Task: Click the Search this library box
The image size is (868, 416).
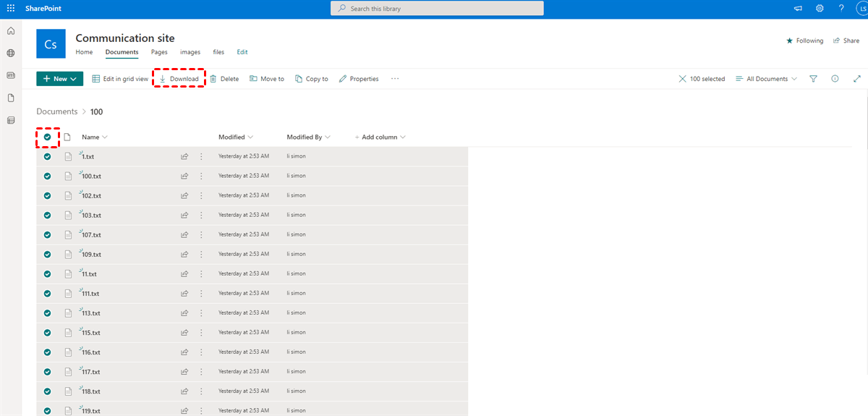Action: tap(437, 9)
